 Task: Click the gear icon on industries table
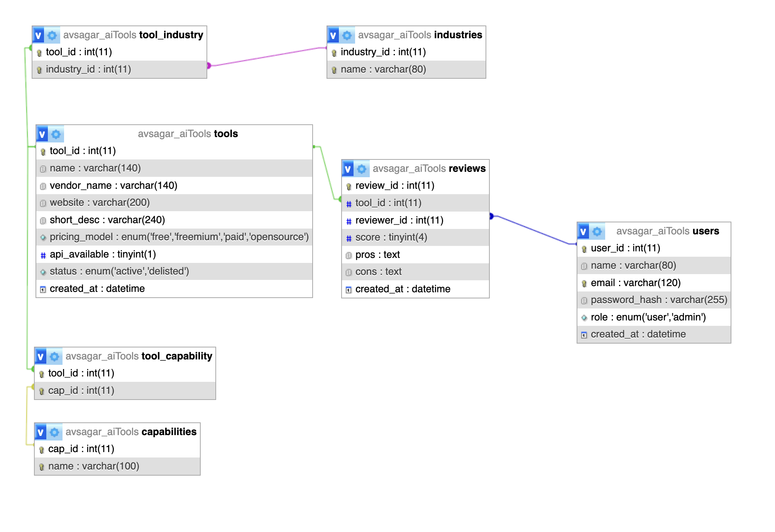347,35
